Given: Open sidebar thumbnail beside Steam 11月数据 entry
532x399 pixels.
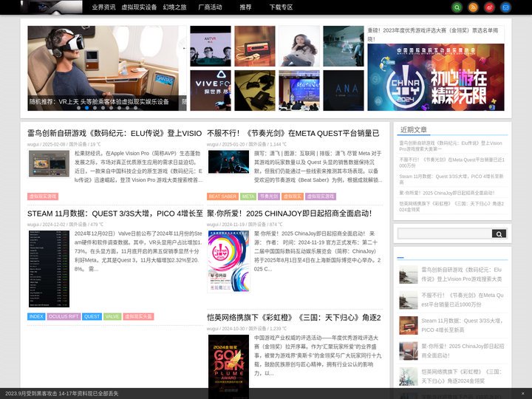Looking at the screenshot, I should [409, 325].
